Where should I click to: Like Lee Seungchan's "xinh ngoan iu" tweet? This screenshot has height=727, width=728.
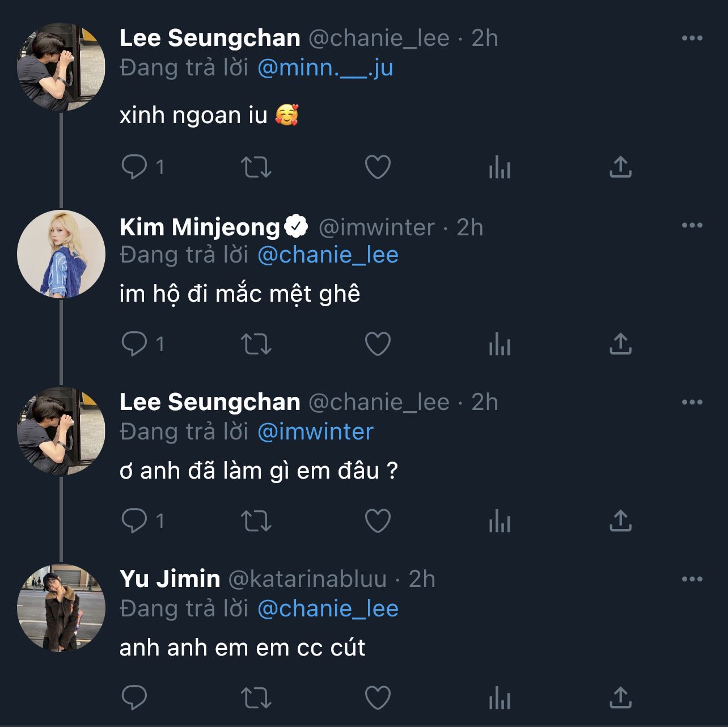pos(378,167)
